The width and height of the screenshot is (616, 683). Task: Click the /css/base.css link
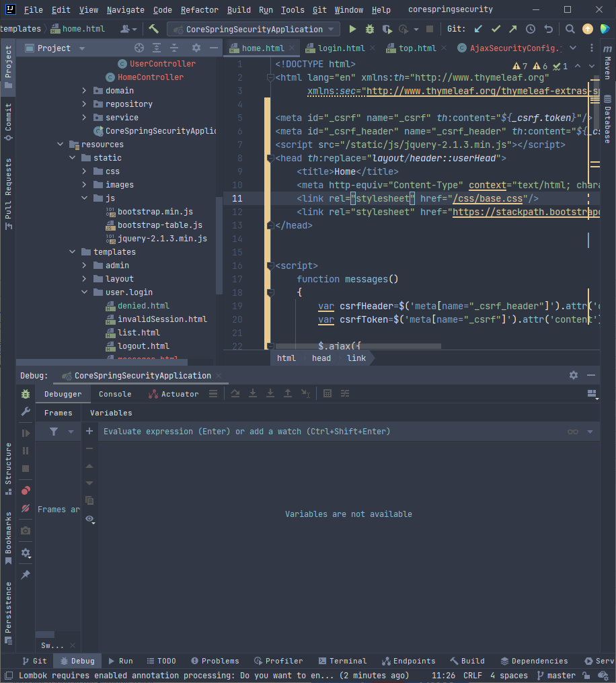pyautogui.click(x=488, y=198)
